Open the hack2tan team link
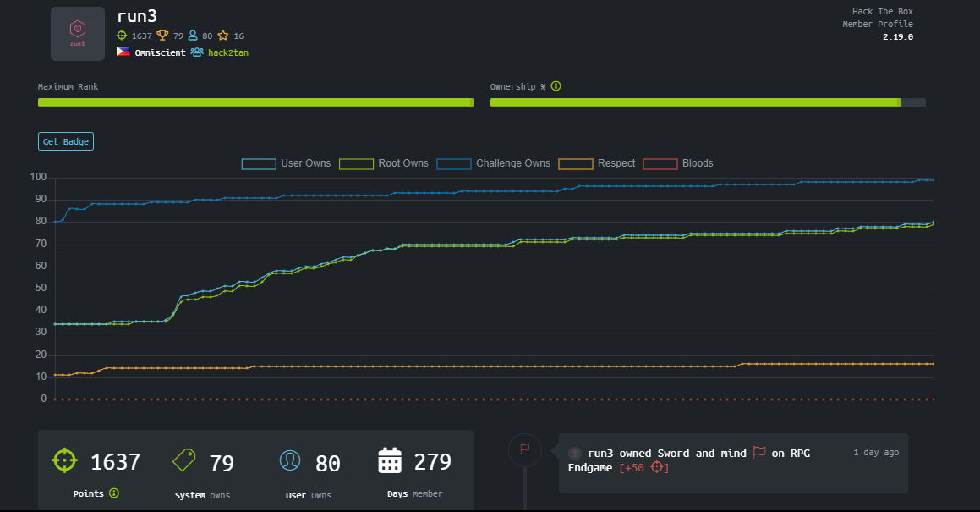The image size is (980, 512). [228, 52]
